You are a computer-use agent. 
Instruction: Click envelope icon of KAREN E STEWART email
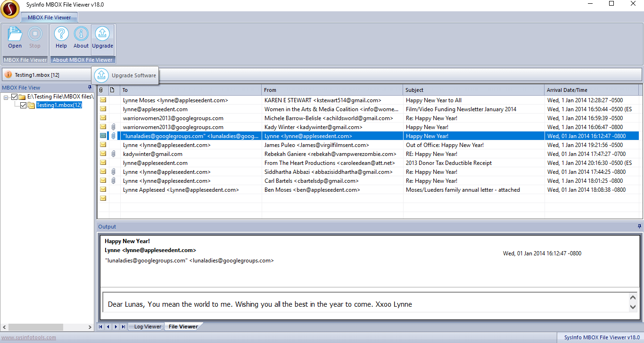tap(103, 100)
